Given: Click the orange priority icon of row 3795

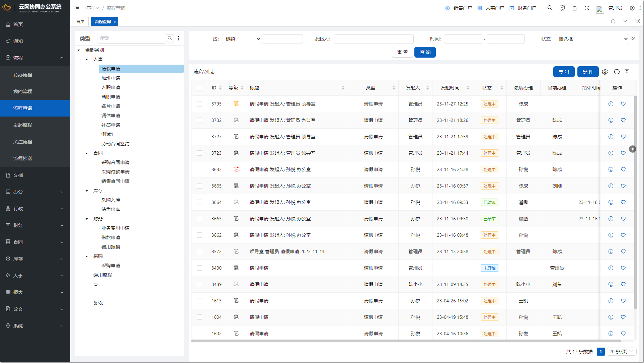Looking at the screenshot, I should 236,103.
